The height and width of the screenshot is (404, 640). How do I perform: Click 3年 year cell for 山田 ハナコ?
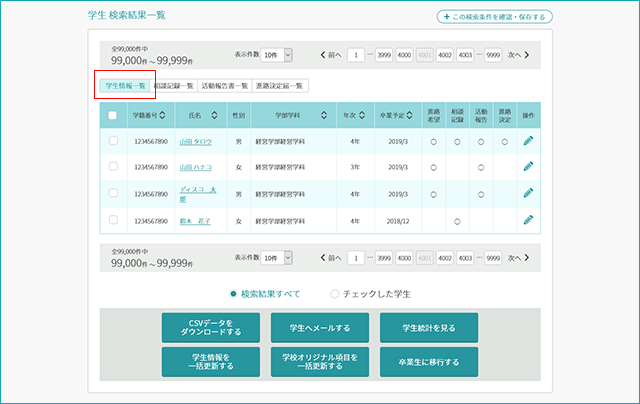click(x=355, y=167)
